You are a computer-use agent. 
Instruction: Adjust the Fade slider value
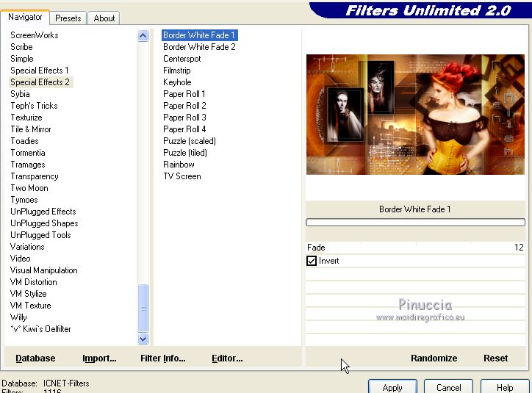(x=415, y=248)
